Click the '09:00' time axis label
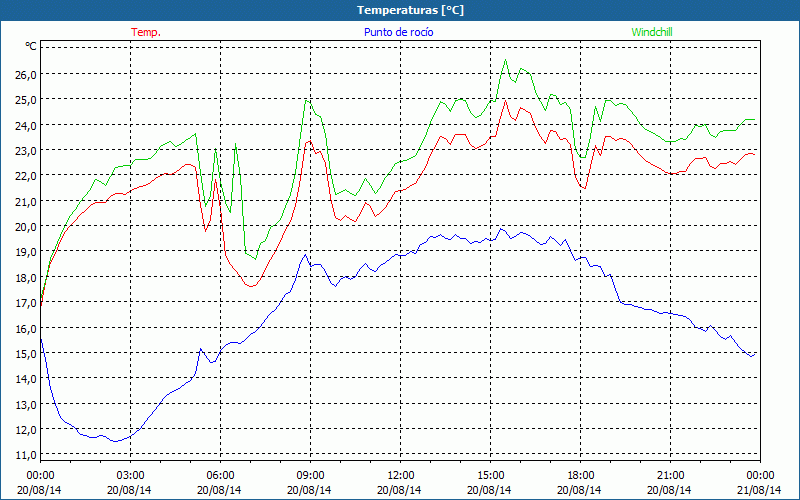 [x=310, y=476]
